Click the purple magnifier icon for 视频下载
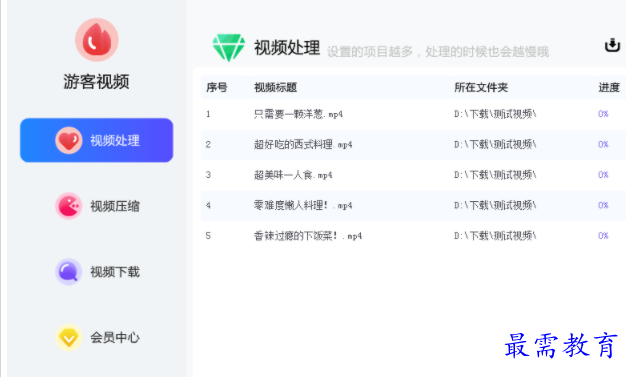Viewport: 626px width, 377px height. (x=69, y=272)
